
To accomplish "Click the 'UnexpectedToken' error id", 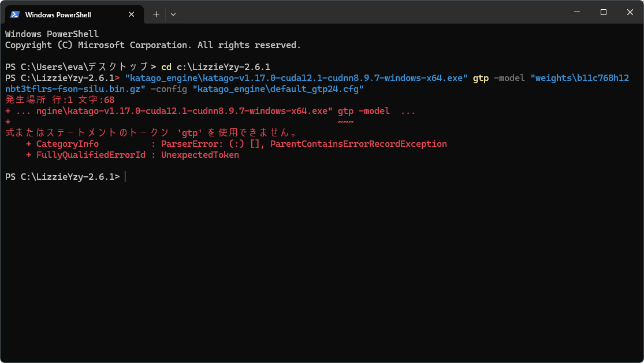I will click(x=200, y=155).
